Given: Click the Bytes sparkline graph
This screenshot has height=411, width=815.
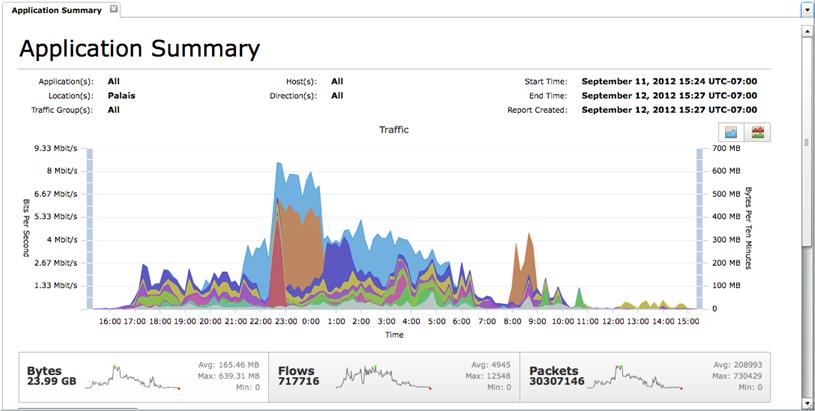Looking at the screenshot, I should click(132, 378).
